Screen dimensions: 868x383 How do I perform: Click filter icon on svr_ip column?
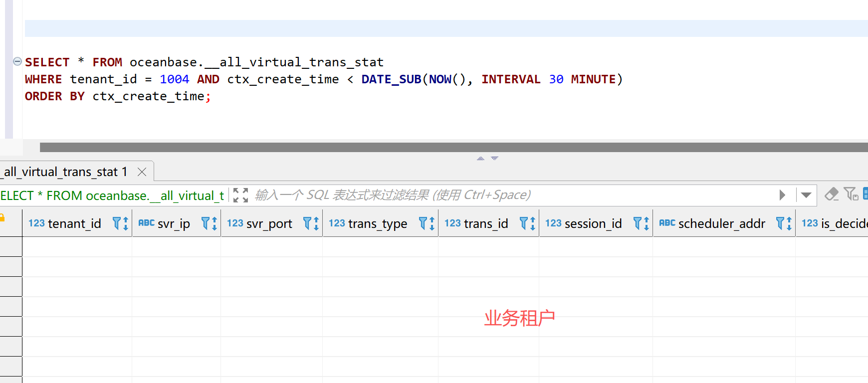point(209,223)
